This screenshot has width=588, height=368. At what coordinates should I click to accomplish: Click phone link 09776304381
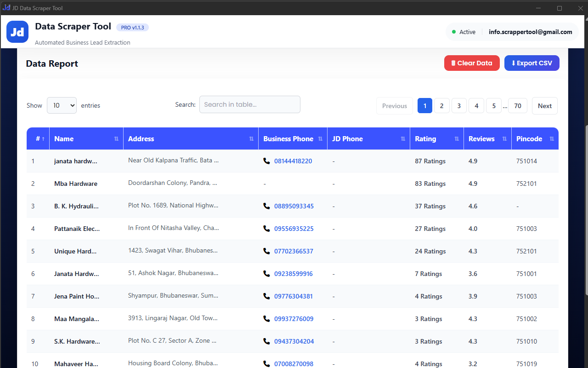point(294,296)
